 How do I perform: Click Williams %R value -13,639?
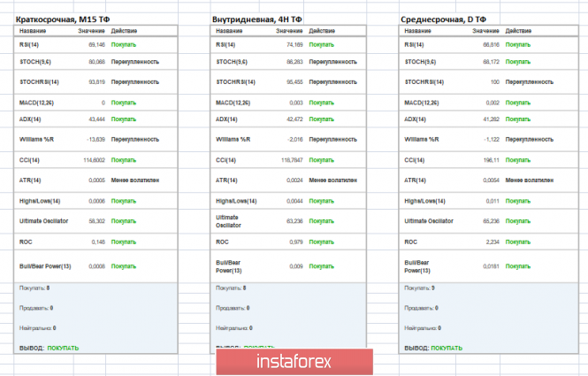pyautogui.click(x=96, y=139)
